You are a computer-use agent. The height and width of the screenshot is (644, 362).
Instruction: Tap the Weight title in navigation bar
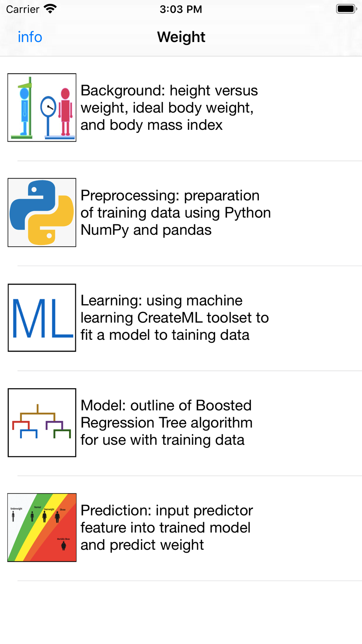(181, 37)
